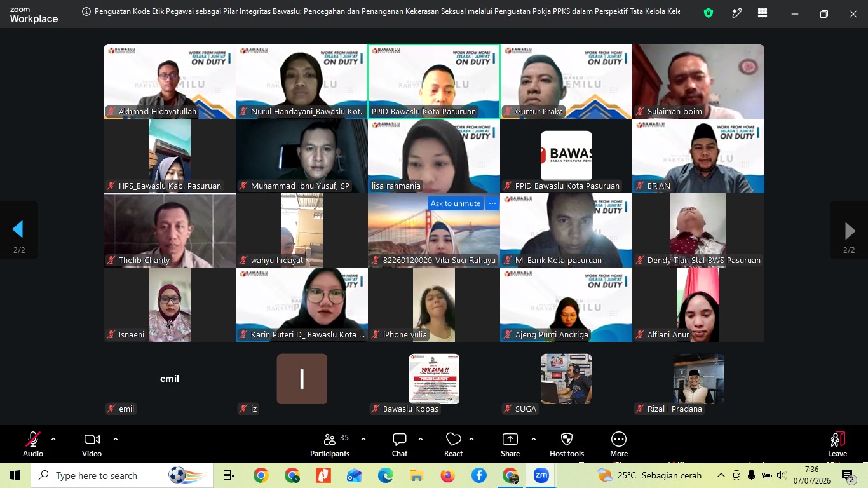Go to the next gallery page with right arrow
The width and height of the screenshot is (868, 488).
(x=850, y=230)
